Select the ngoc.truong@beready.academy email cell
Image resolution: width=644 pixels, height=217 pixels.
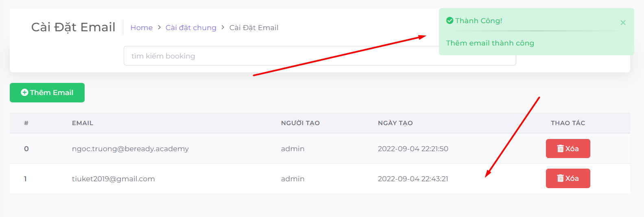tap(130, 149)
